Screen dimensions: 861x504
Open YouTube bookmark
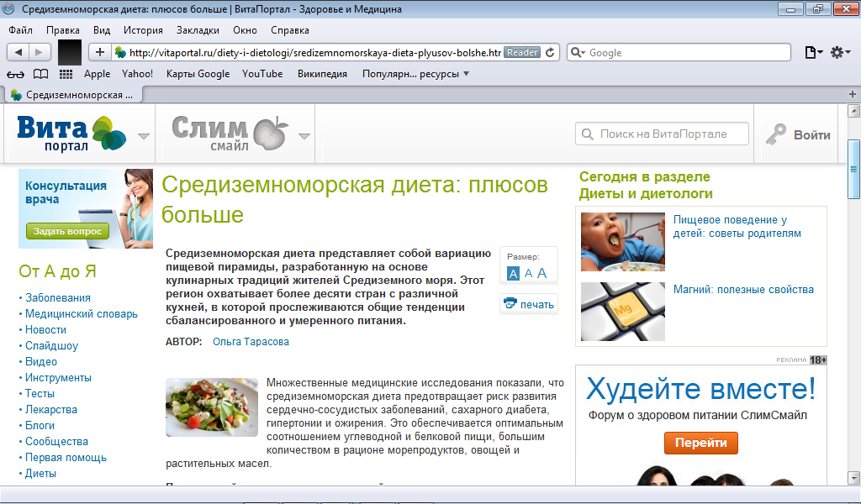tap(262, 74)
